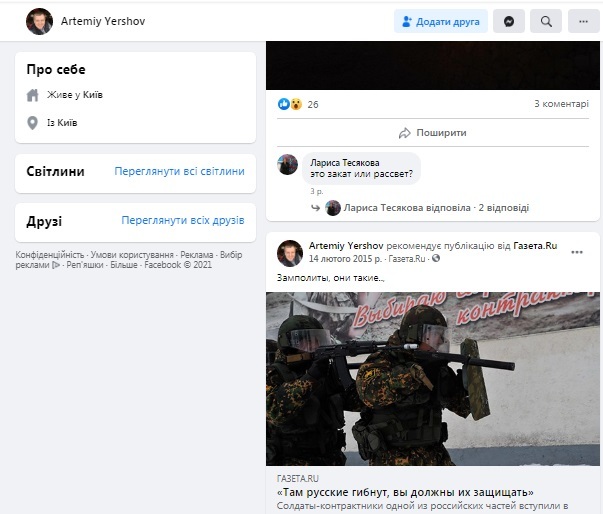Click the Вибір реклами ad choices icon
603x514 pixels.
coord(56,265)
